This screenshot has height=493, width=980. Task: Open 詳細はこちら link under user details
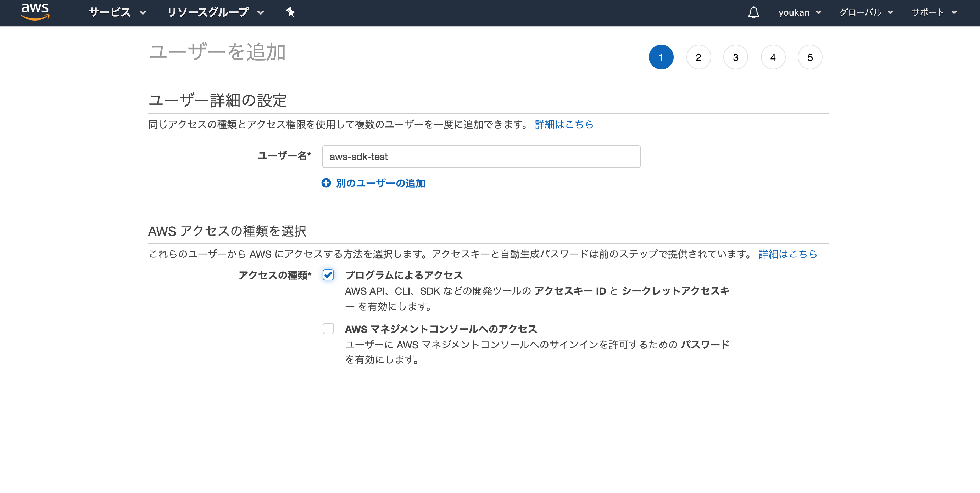pyautogui.click(x=564, y=124)
